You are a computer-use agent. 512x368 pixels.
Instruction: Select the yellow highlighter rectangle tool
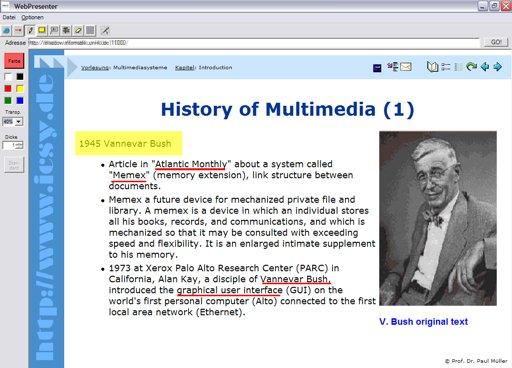tap(42, 31)
